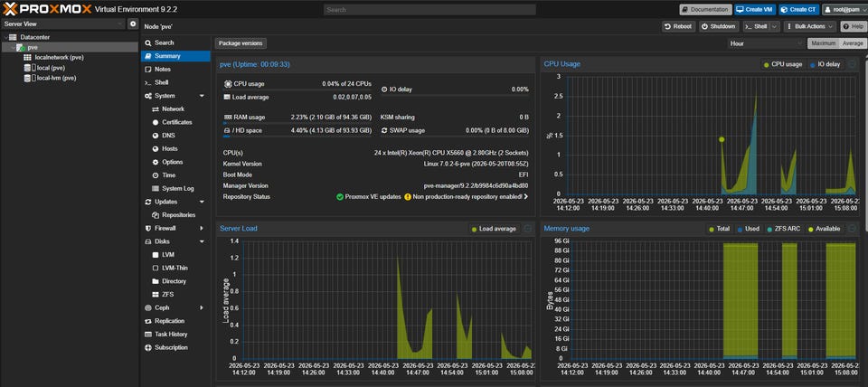Viewport: 868px width, 387px height.
Task: Open Notes in node menu
Action: 175,70
